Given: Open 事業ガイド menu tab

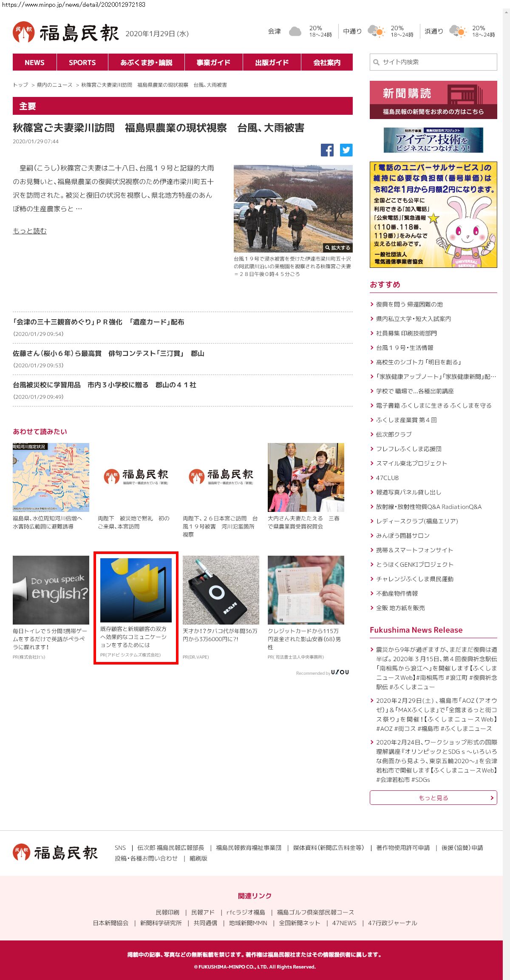Looking at the screenshot, I should 213,62.
